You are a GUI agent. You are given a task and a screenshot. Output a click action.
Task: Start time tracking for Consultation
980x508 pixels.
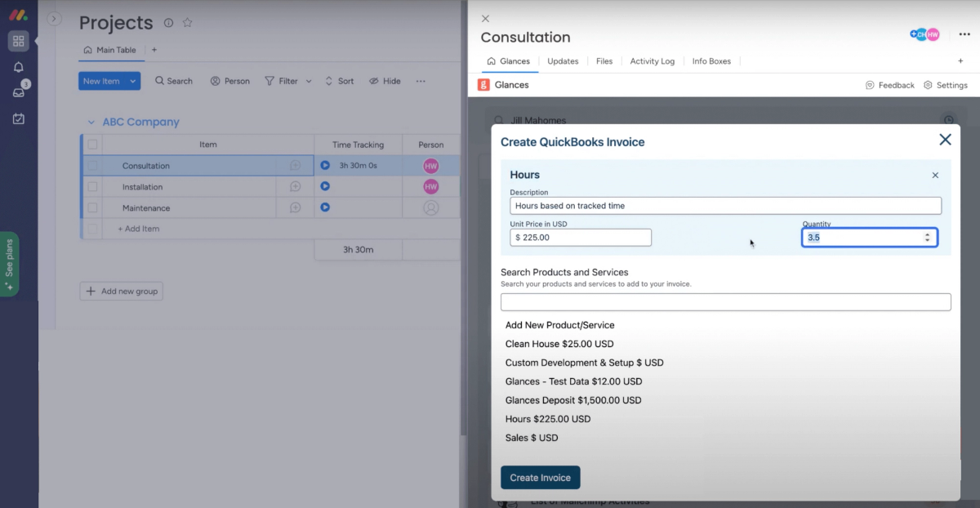(325, 166)
